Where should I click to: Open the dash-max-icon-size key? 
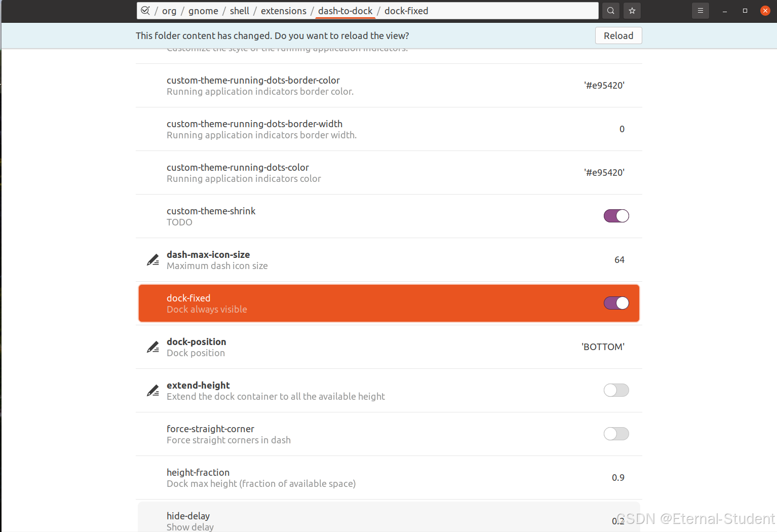389,260
